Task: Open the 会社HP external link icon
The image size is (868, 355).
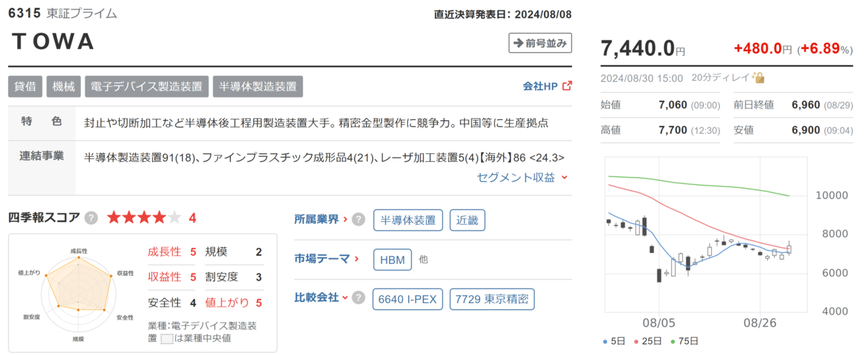Action: click(566, 86)
